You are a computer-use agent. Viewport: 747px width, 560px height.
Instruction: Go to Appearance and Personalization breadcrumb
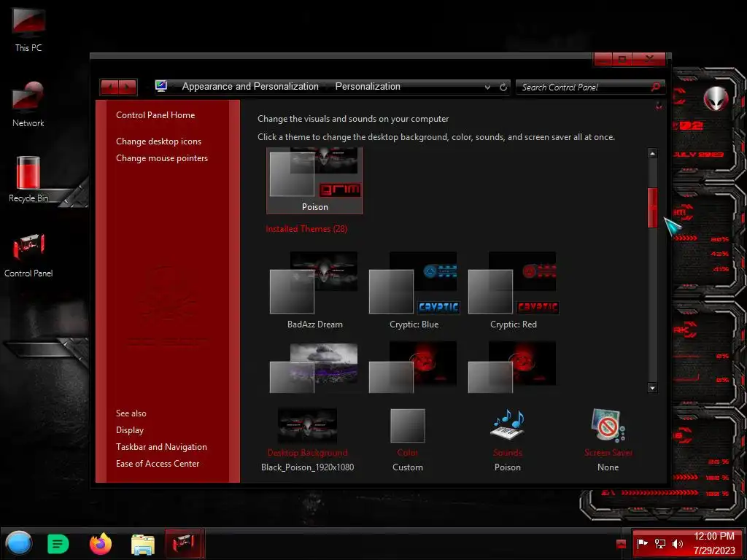tap(250, 86)
